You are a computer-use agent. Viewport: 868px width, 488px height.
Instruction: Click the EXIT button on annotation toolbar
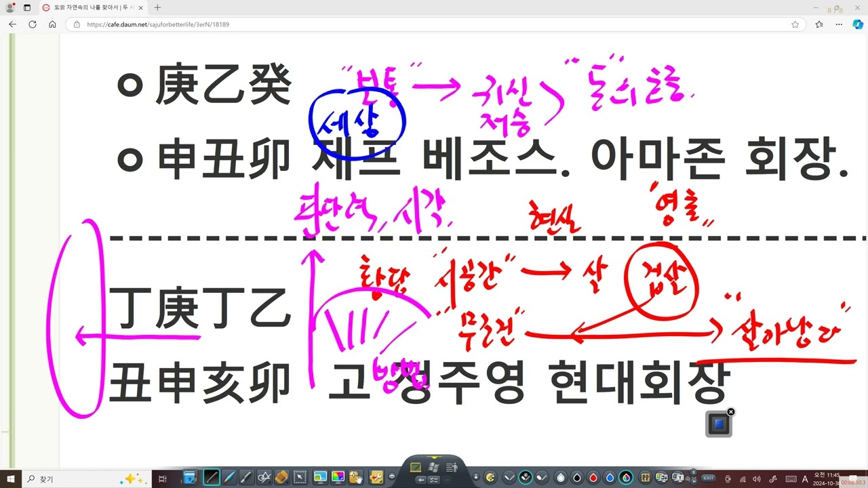(709, 478)
